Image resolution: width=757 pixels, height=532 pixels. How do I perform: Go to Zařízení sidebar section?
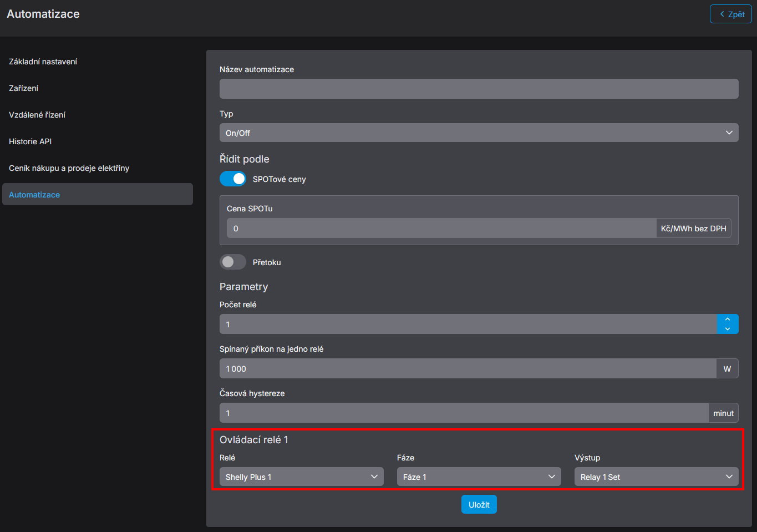(x=24, y=88)
